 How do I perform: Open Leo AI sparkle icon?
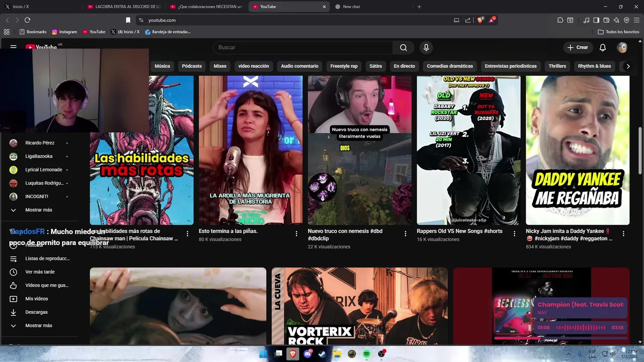[x=616, y=20]
